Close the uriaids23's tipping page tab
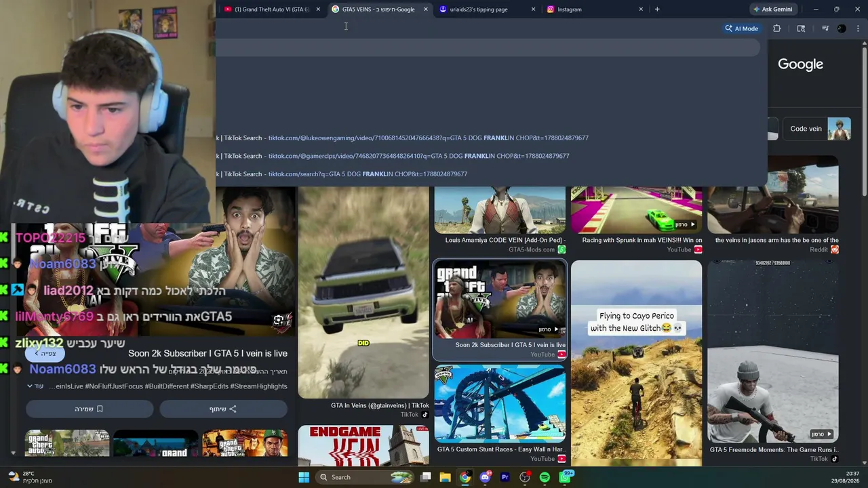This screenshot has height=488, width=868. 533,9
